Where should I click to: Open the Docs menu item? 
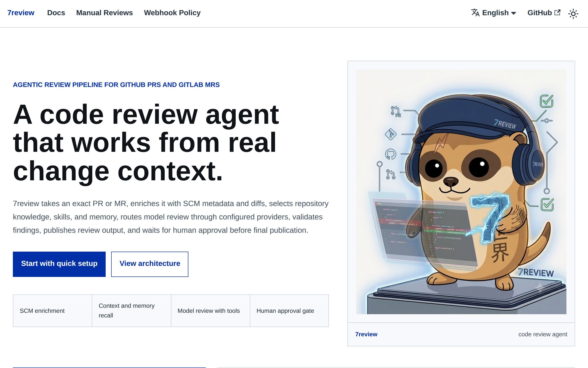pyautogui.click(x=56, y=13)
